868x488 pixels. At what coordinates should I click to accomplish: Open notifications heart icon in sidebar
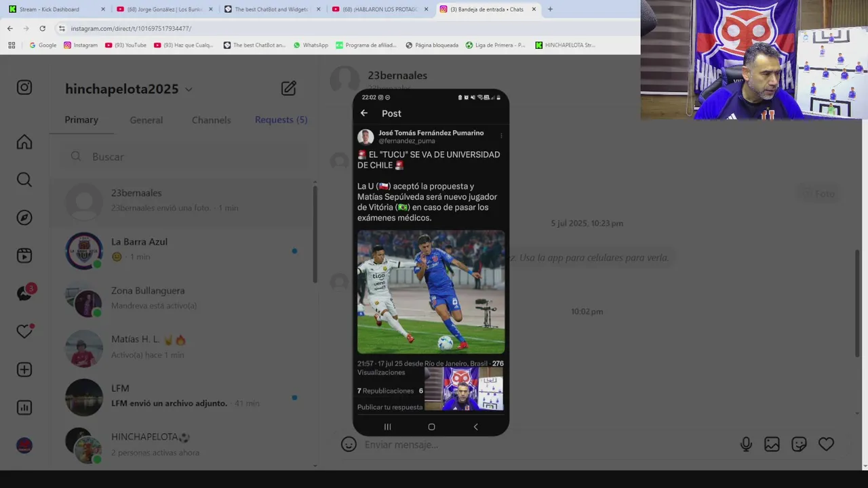click(24, 331)
